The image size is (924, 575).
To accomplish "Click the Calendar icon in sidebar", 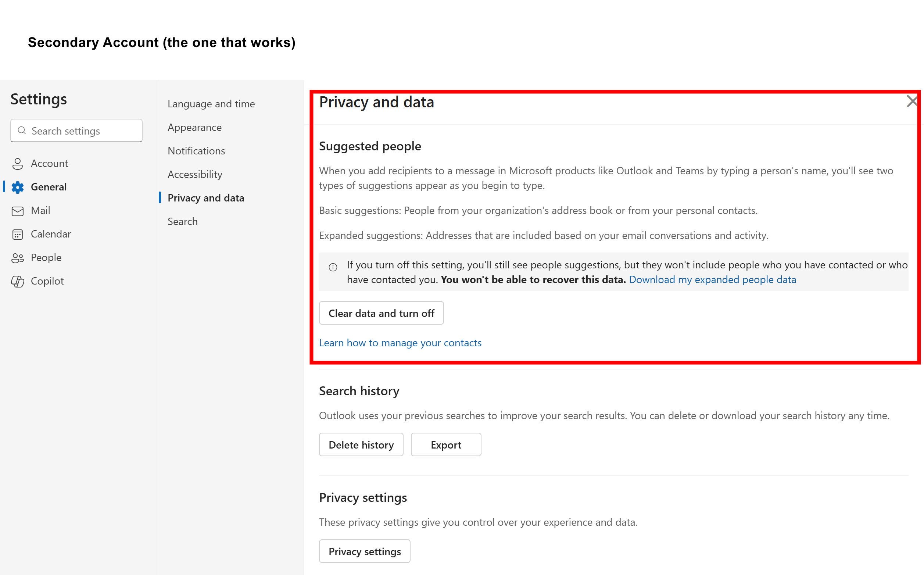I will tap(18, 234).
